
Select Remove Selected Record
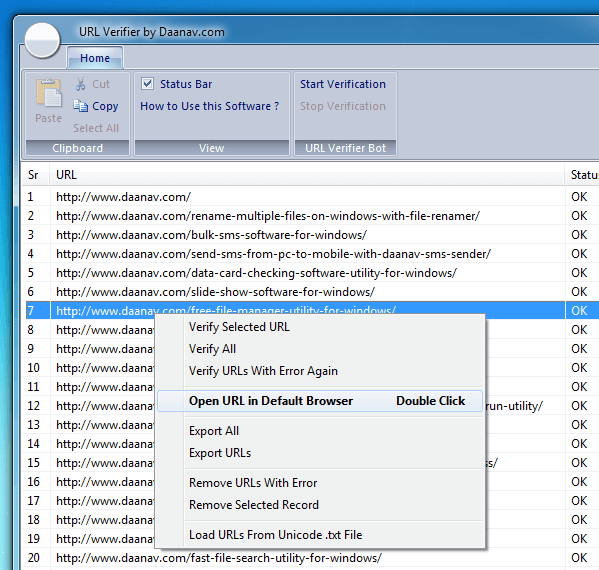point(320,505)
